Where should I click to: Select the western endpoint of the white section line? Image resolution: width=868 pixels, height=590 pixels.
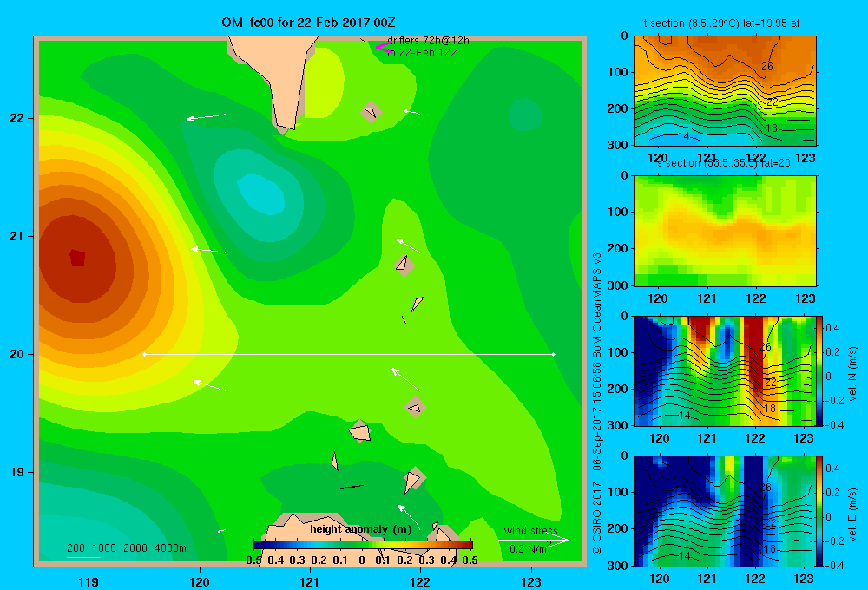pyautogui.click(x=144, y=354)
